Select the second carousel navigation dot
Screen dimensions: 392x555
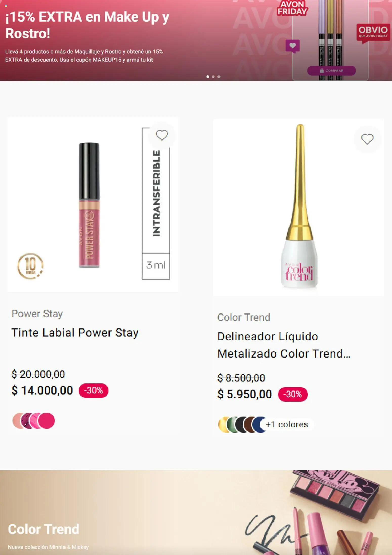tap(214, 76)
